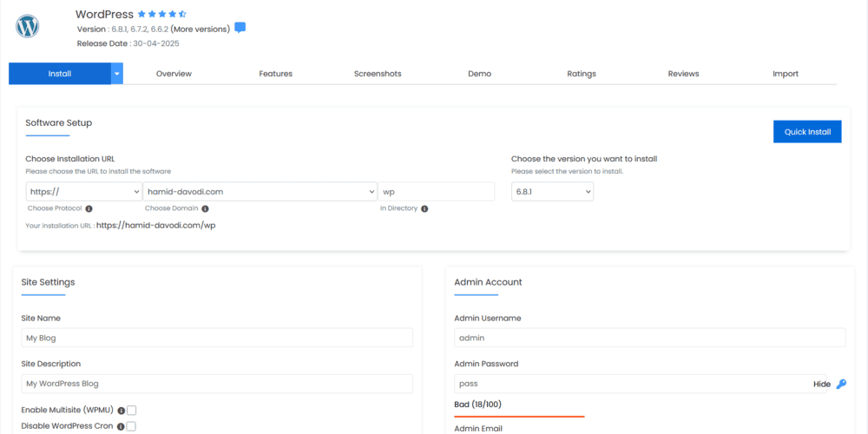Select the Install tab
This screenshot has width=868, height=434.
[x=60, y=74]
